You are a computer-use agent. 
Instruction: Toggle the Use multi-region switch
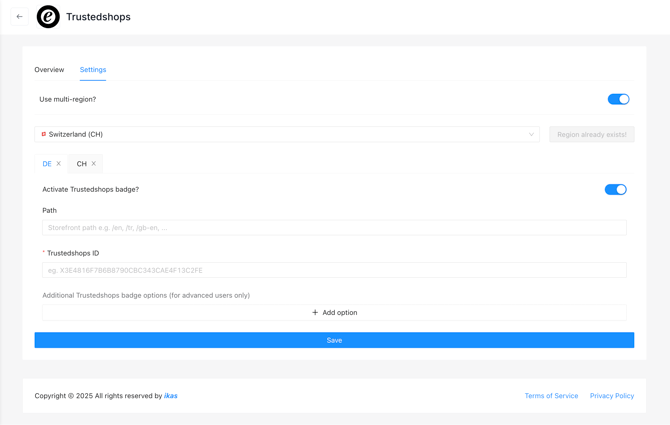(618, 99)
